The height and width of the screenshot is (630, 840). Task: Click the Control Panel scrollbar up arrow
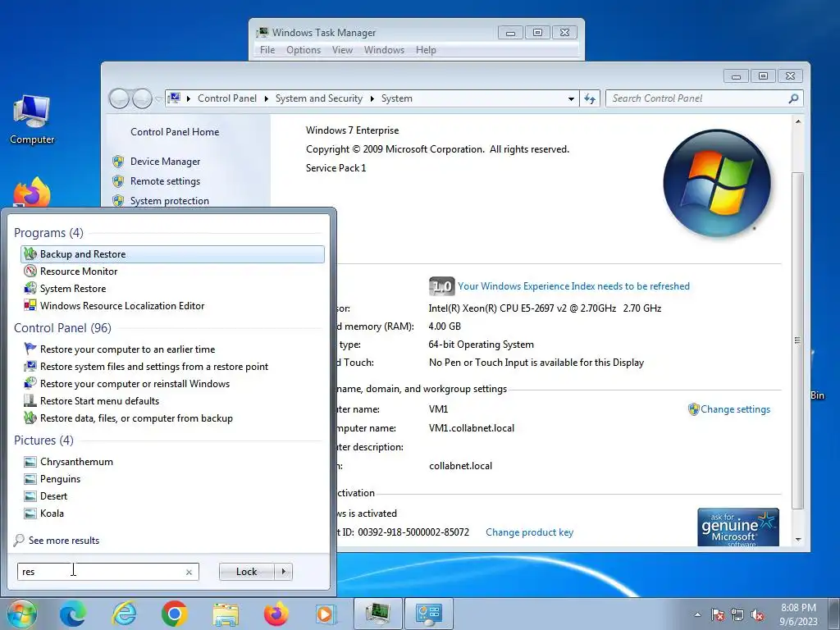coord(797,122)
